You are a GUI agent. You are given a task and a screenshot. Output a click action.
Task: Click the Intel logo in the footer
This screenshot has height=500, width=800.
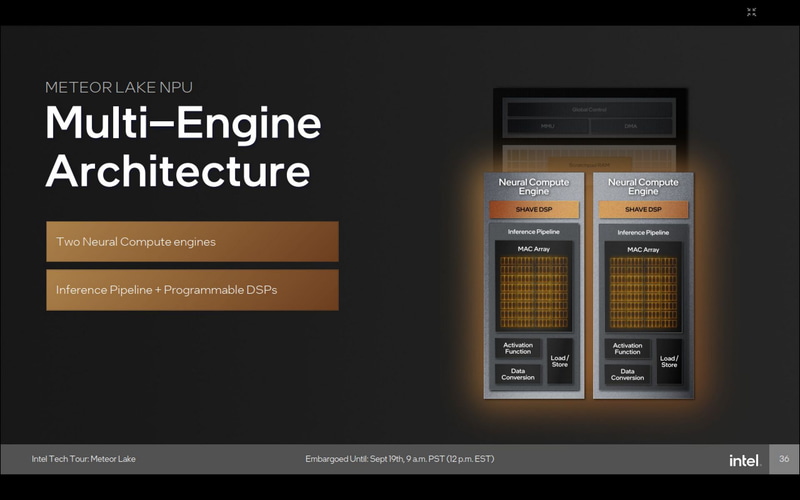(744, 460)
